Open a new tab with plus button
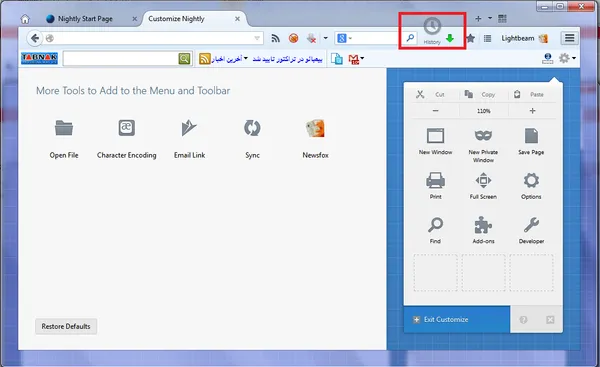The width and height of the screenshot is (600, 367). 478,18
